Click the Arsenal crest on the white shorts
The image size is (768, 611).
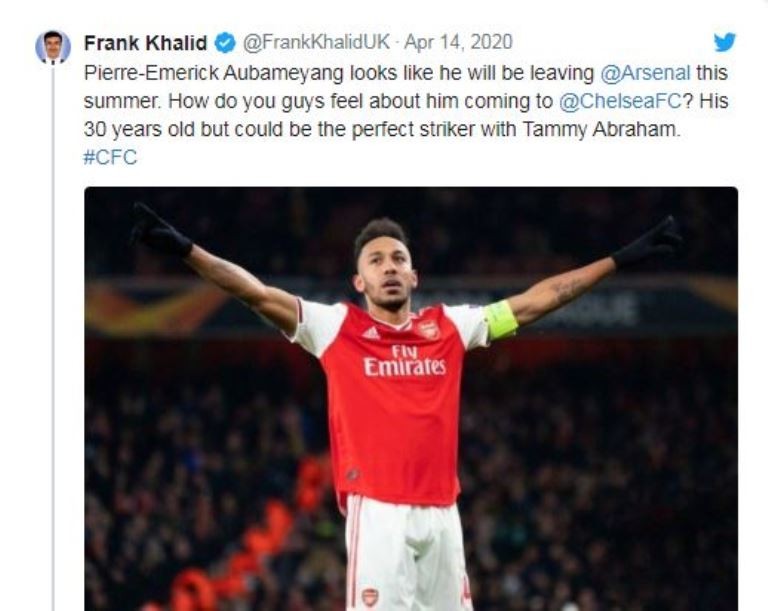[x=370, y=597]
